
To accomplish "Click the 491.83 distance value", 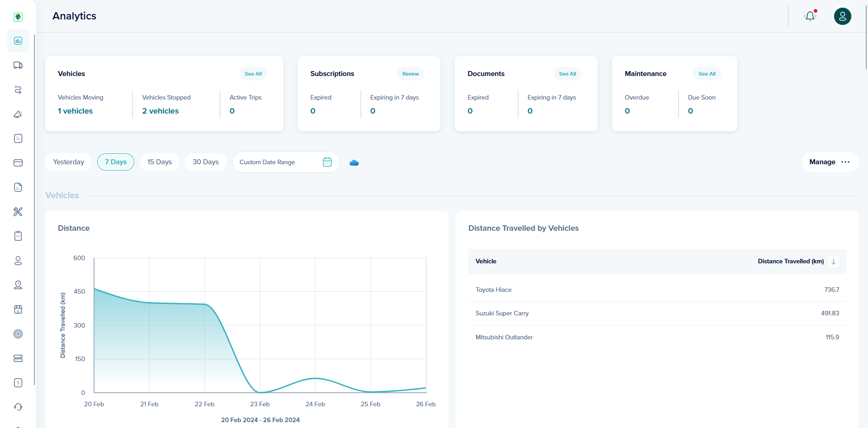I will (830, 314).
